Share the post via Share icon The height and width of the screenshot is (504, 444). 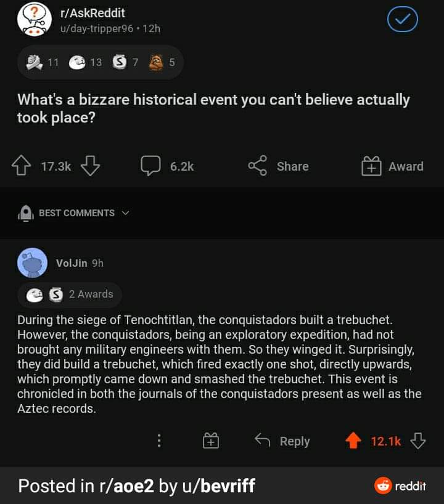pos(257,166)
